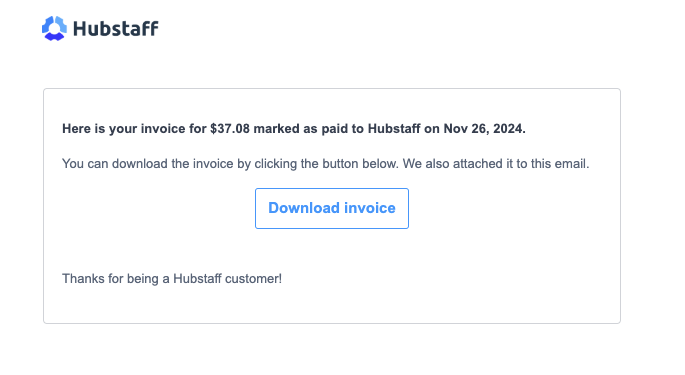685x375 pixels.
Task: Click the Hubstaff logo icon
Action: point(54,28)
